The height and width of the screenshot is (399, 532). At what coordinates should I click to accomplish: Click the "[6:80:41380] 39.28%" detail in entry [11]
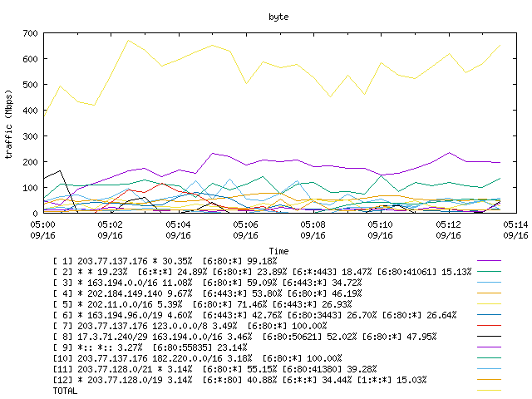click(x=329, y=369)
